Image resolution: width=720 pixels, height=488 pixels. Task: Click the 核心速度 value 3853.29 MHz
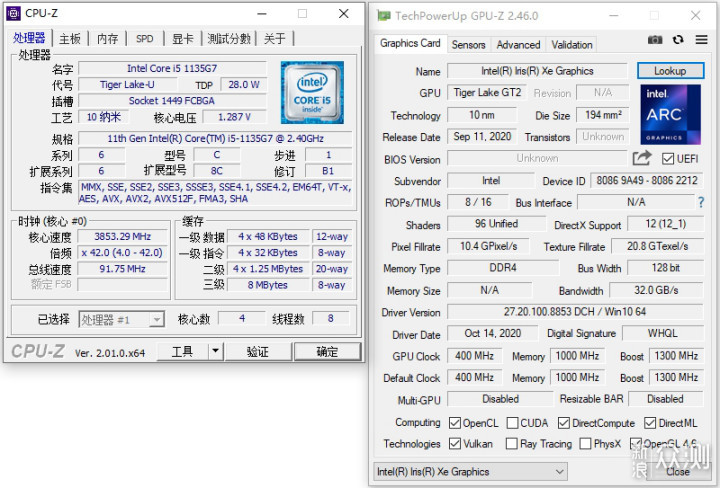pyautogui.click(x=123, y=236)
